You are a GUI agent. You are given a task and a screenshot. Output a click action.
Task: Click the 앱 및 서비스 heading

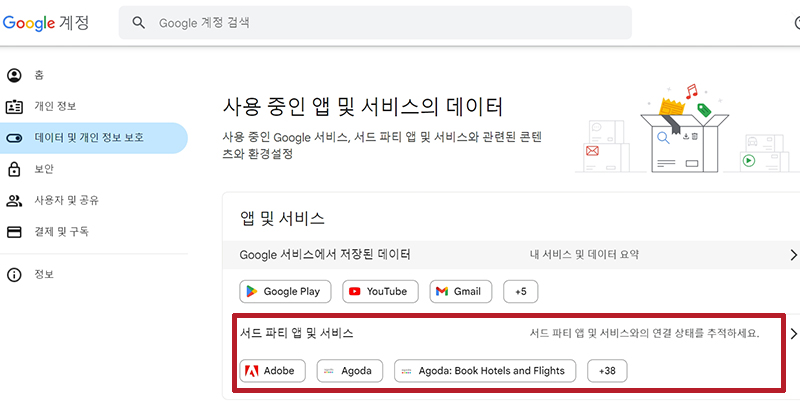tap(282, 218)
